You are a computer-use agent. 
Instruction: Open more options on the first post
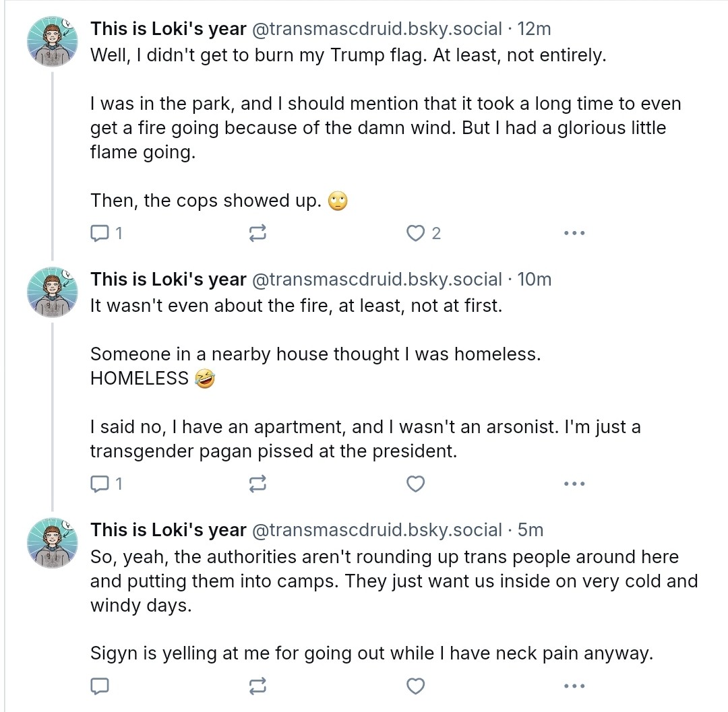pyautogui.click(x=574, y=234)
